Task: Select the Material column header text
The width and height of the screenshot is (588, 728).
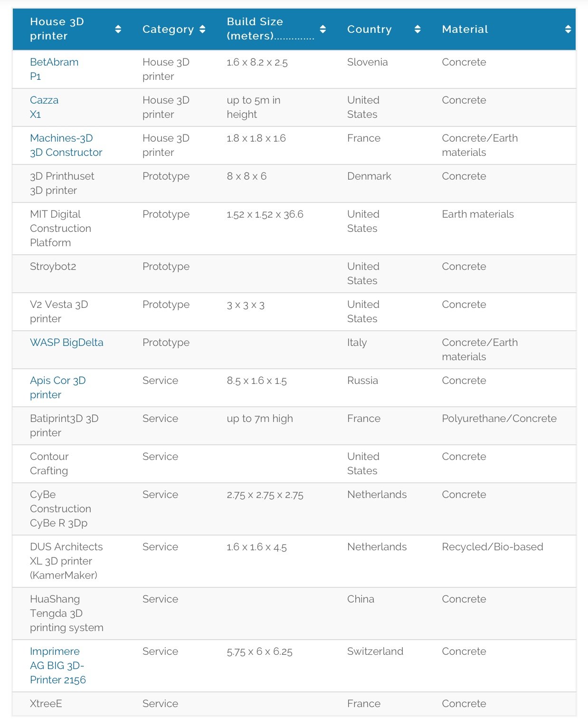Action: 465,29
